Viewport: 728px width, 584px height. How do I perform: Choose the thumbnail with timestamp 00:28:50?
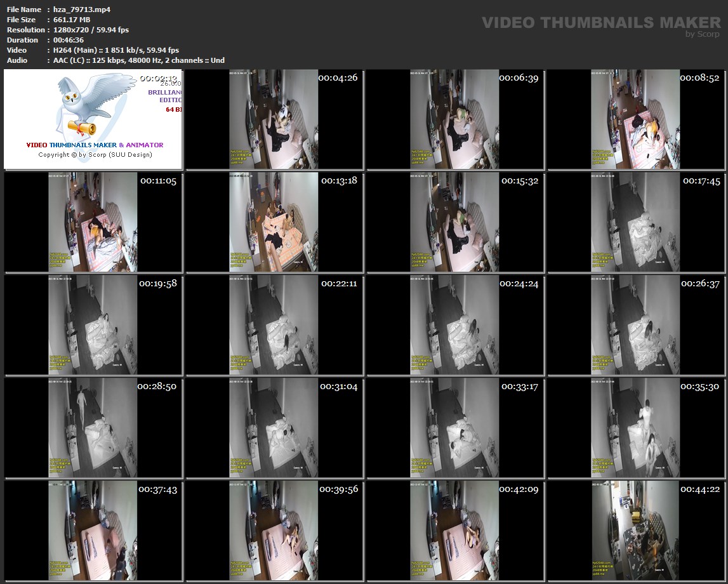tap(93, 428)
